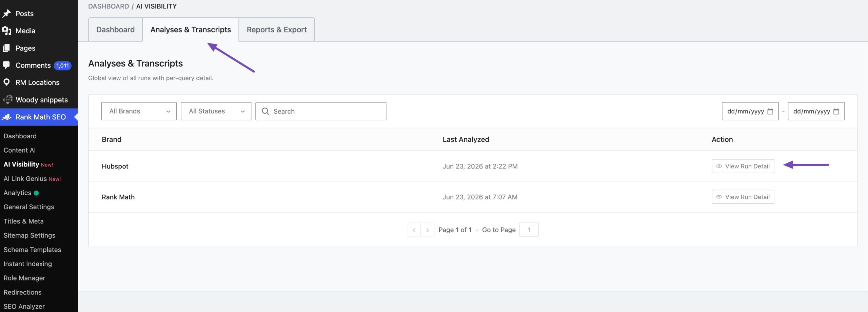Open Content AI submenu link
868x312 pixels.
click(x=19, y=150)
